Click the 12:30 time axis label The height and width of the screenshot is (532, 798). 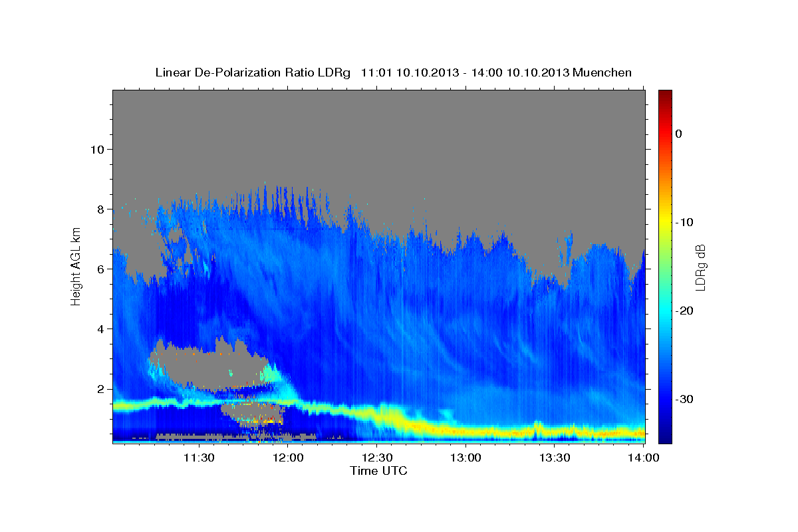pyautogui.click(x=377, y=458)
